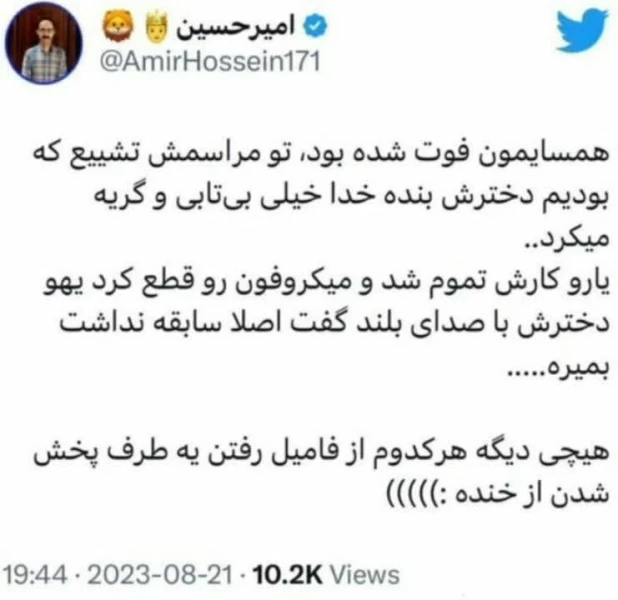Screen dimensions: 618x600
Task: Click the line starting بودیم دخترش بنده خدا
Action: point(352,197)
